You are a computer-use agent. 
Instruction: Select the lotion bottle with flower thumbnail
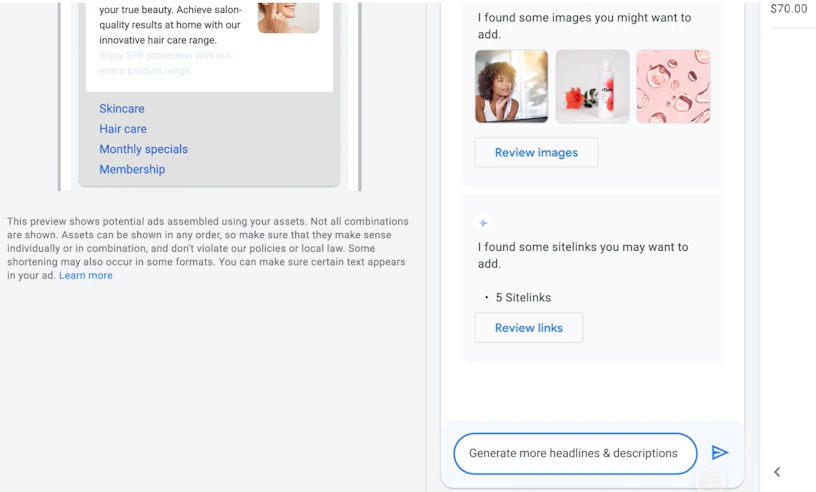[592, 86]
